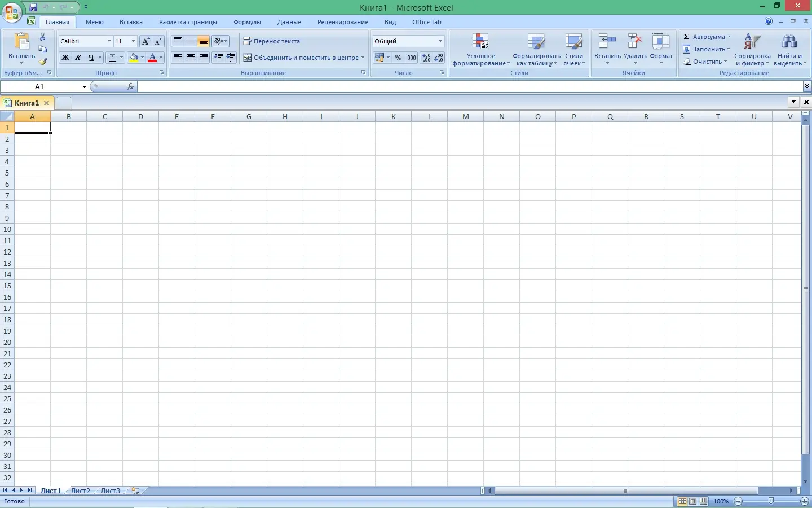
Task: Switch to Page Layout view in status bar
Action: pyautogui.click(x=692, y=501)
